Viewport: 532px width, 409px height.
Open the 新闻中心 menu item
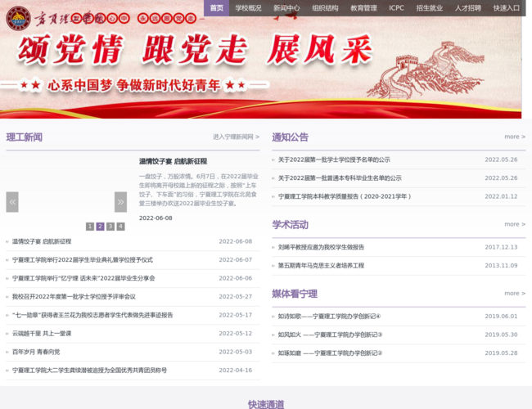[286, 8]
